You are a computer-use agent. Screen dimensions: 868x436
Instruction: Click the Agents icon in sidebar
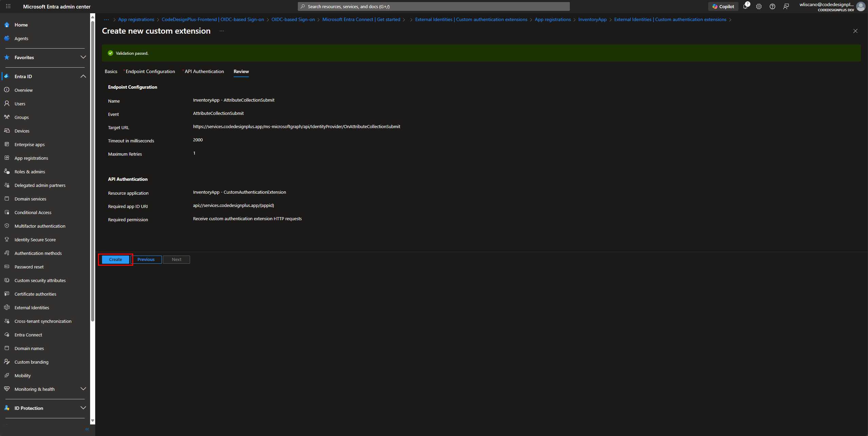(x=7, y=38)
